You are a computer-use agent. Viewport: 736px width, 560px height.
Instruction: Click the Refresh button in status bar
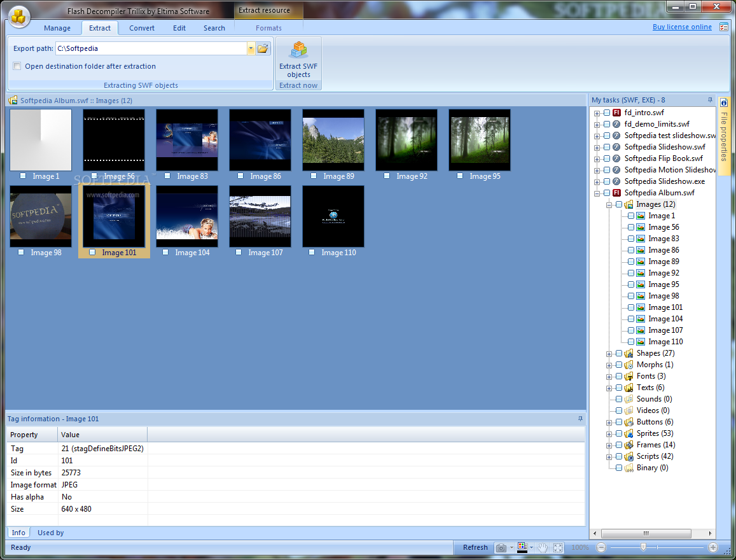point(475,547)
